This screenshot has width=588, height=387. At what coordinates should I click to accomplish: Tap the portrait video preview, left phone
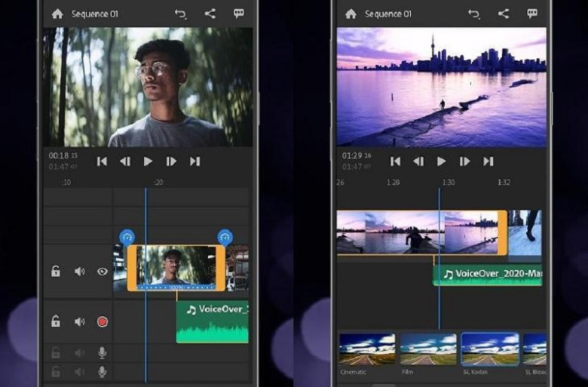148,87
